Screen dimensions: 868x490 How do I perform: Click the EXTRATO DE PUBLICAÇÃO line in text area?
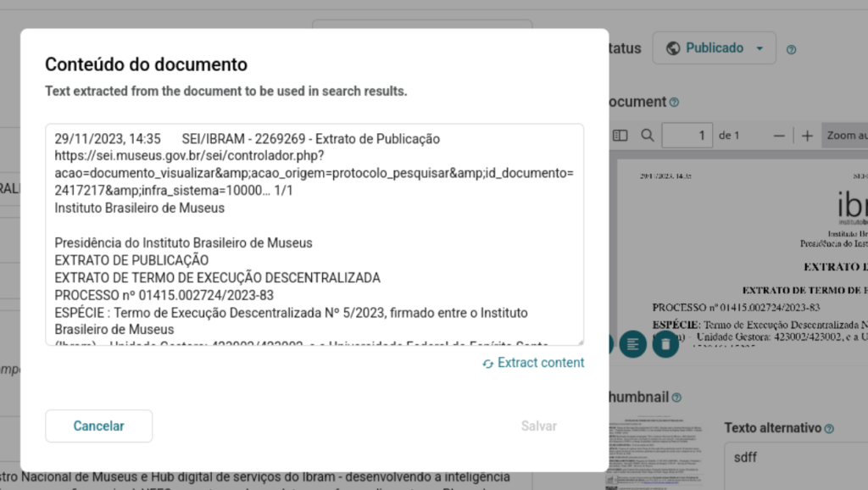coord(131,260)
